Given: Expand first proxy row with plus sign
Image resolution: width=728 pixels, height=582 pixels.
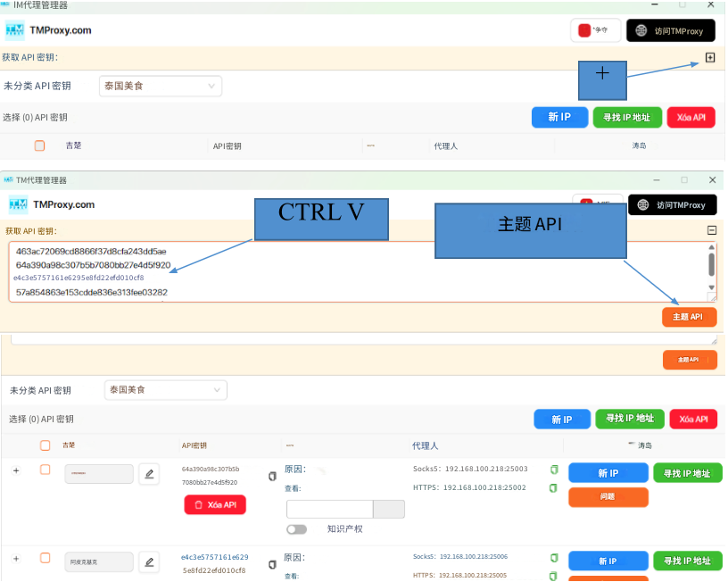Looking at the screenshot, I should tap(15, 470).
